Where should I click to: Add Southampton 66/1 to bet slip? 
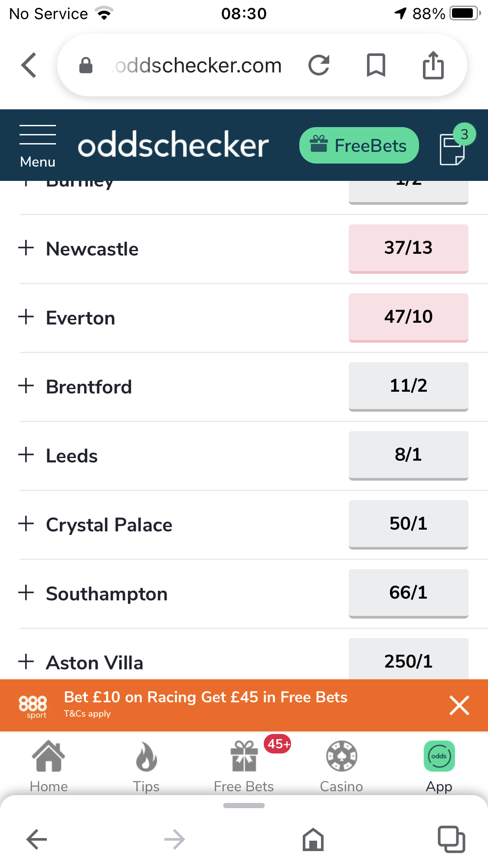click(408, 593)
